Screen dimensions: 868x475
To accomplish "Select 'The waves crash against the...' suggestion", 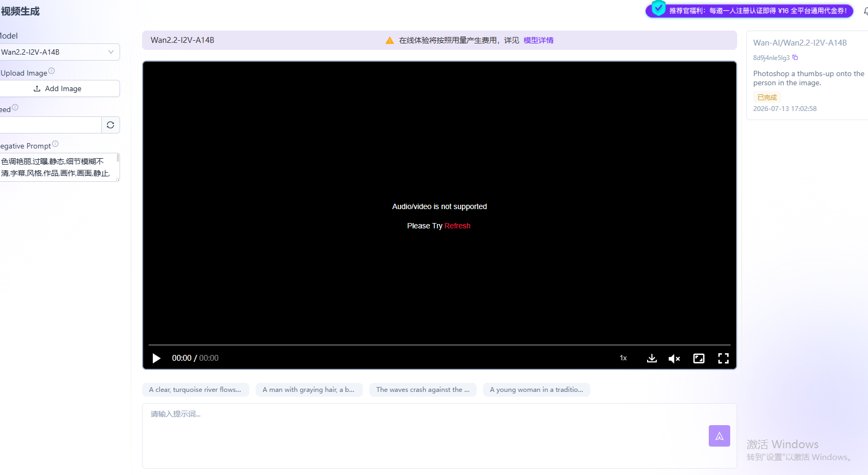I will (x=422, y=390).
